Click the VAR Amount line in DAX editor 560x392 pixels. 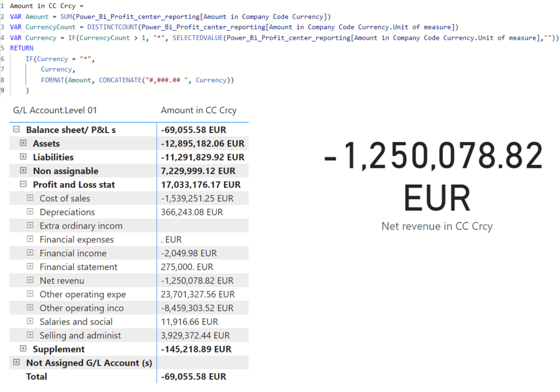pyautogui.click(x=170, y=17)
